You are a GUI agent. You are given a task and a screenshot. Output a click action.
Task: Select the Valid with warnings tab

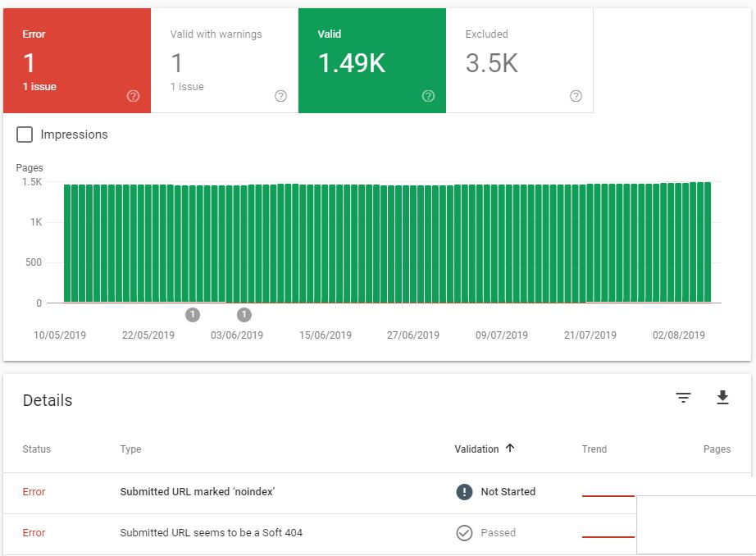[224, 61]
